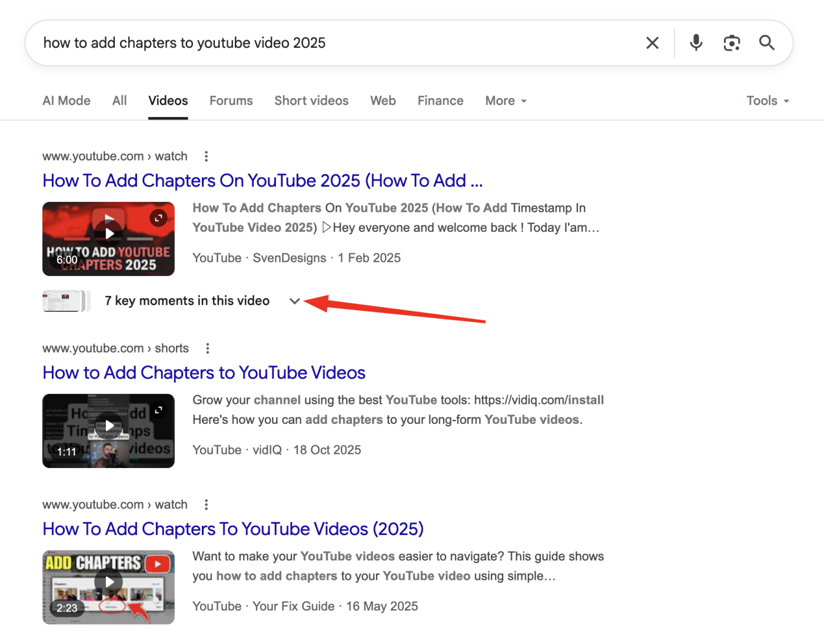Play the vidIQ shorts thumbnail
This screenshot has width=824, height=644.
(x=108, y=425)
